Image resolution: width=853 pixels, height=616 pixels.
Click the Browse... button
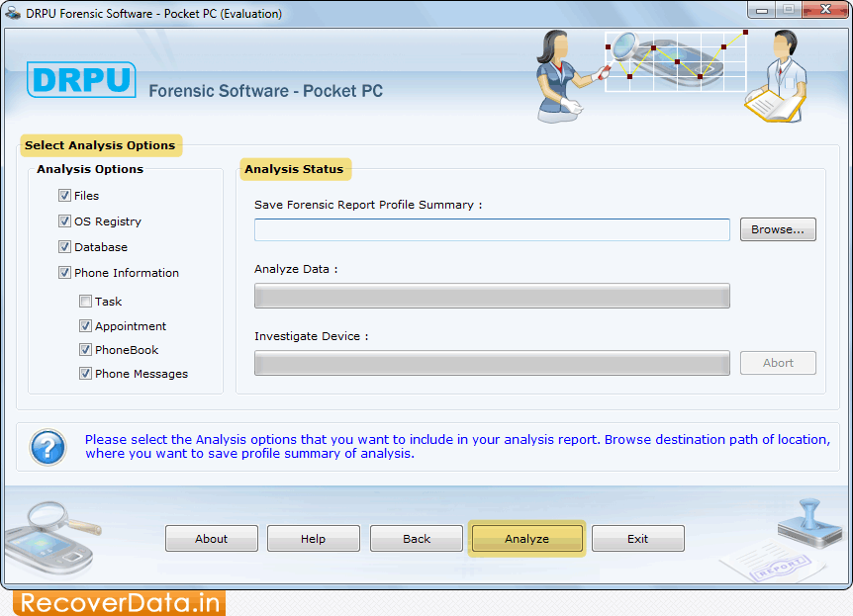(778, 229)
